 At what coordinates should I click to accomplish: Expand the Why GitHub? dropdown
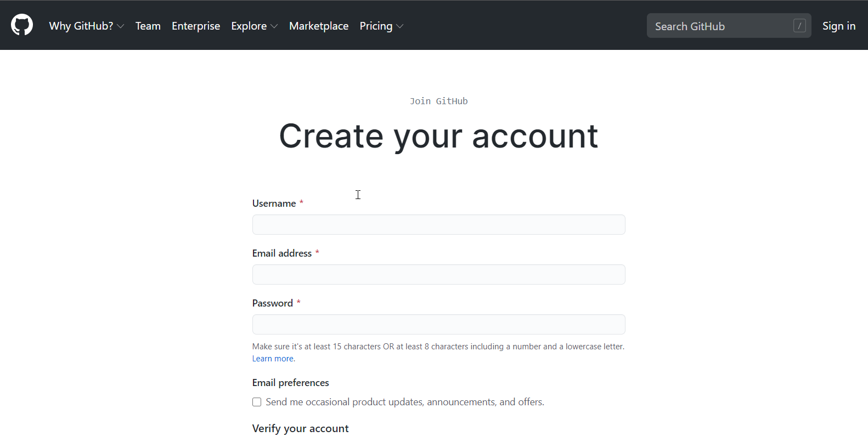(87, 26)
